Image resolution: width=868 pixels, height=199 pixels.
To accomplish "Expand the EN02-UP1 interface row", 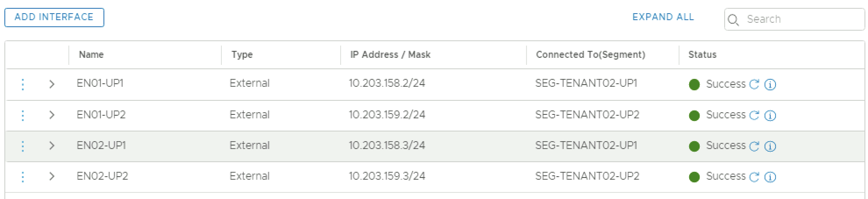I will point(52,146).
